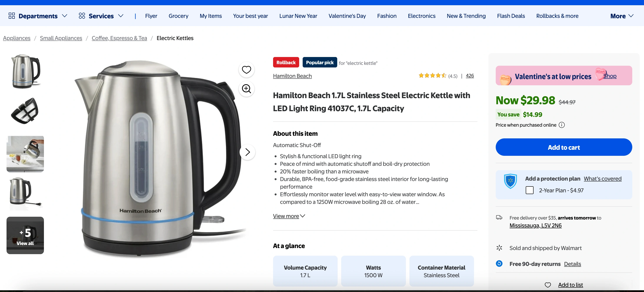Image resolution: width=644 pixels, height=292 pixels.
Task: Expand View more item details
Action: coord(289,216)
